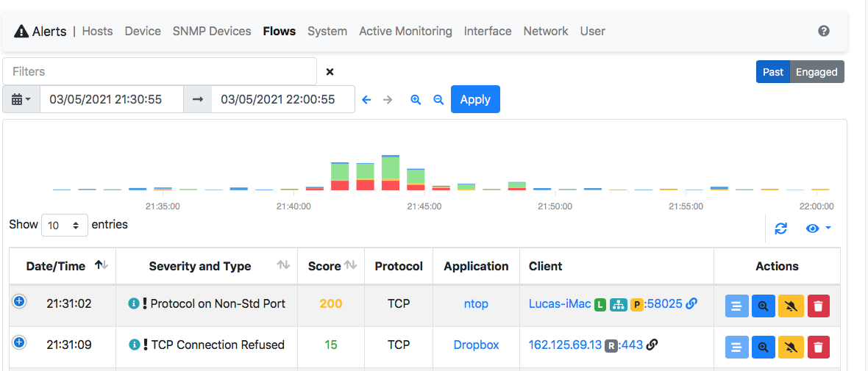Open the Active Monitoring tab
The image size is (868, 371).
pyautogui.click(x=406, y=31)
